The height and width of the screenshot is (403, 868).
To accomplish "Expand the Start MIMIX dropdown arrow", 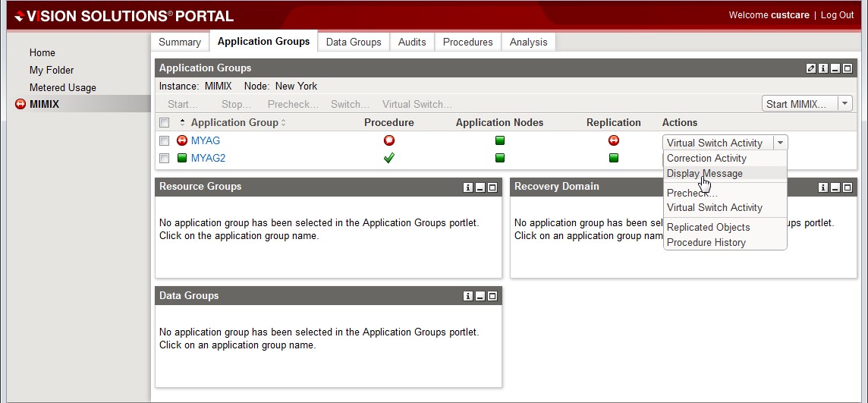I will tap(844, 103).
